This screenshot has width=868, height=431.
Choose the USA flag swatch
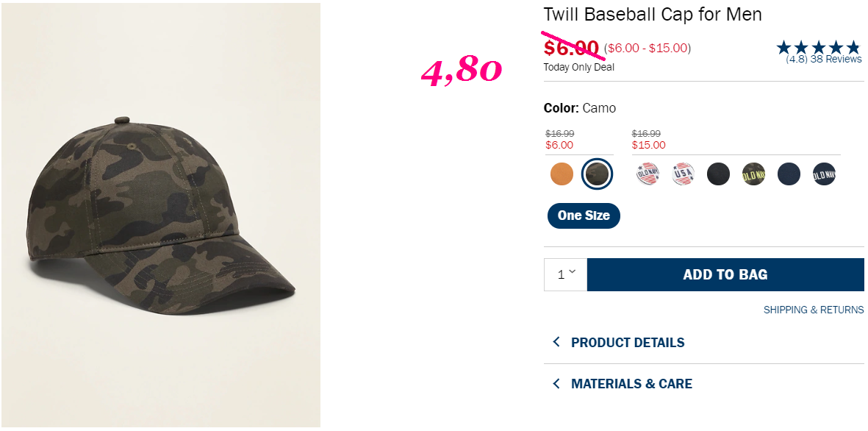coord(684,174)
